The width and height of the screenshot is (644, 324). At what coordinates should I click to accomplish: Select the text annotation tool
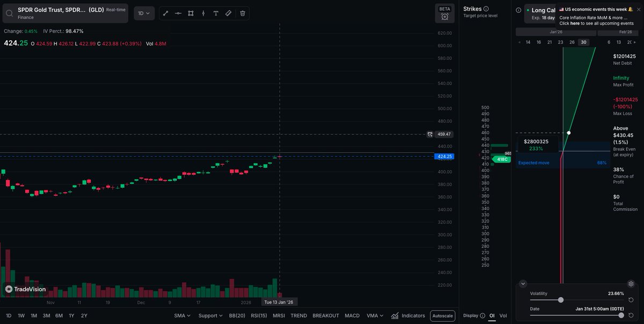point(216,13)
